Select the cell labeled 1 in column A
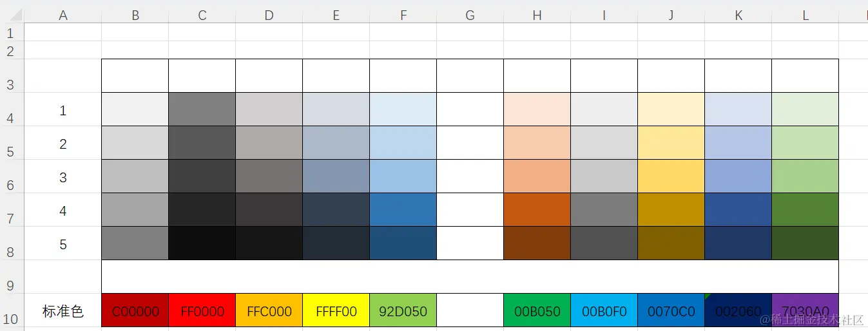The image size is (868, 331). point(63,110)
